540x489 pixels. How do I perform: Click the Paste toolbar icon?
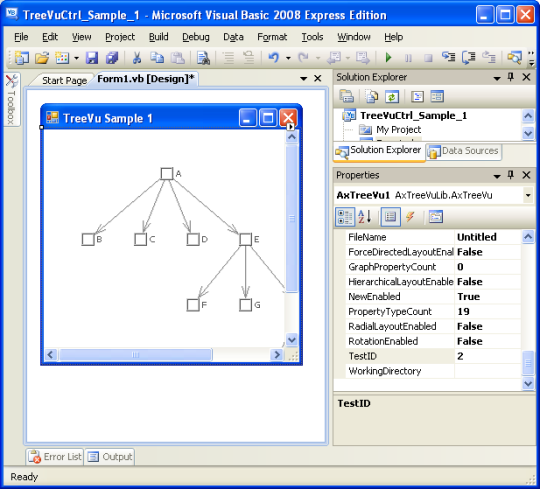[178, 58]
